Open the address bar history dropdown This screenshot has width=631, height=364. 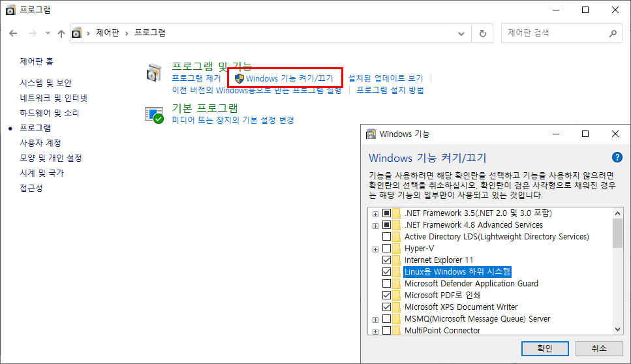pos(461,34)
